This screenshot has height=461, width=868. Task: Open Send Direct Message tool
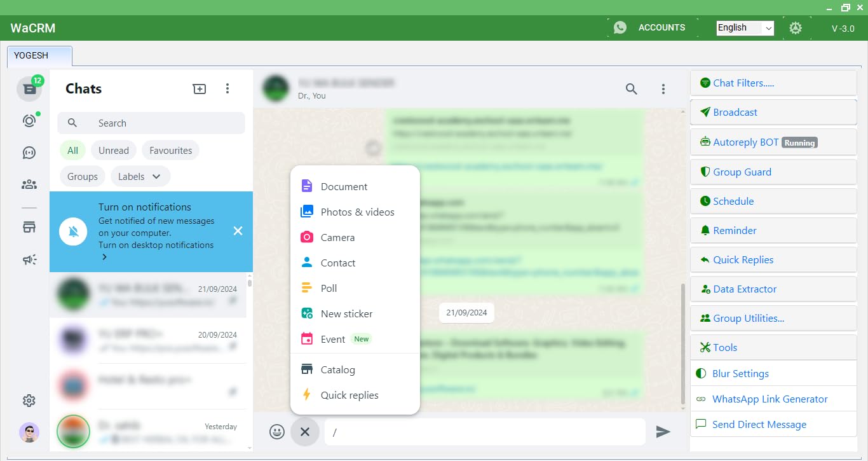[773, 424]
